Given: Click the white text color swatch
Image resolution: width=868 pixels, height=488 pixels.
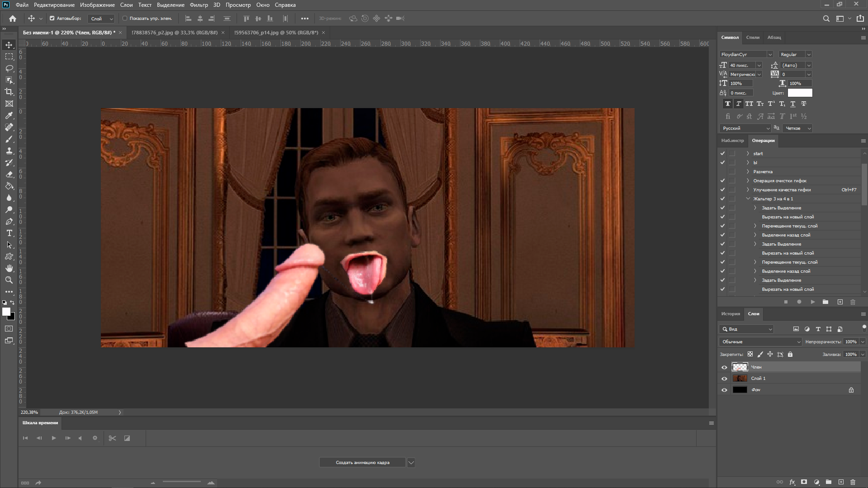Looking at the screenshot, I should click(x=800, y=93).
